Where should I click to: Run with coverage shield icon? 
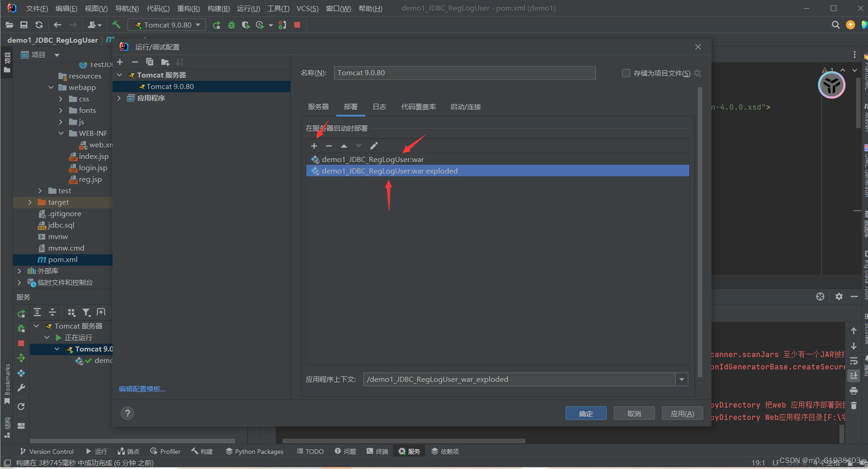(246, 25)
